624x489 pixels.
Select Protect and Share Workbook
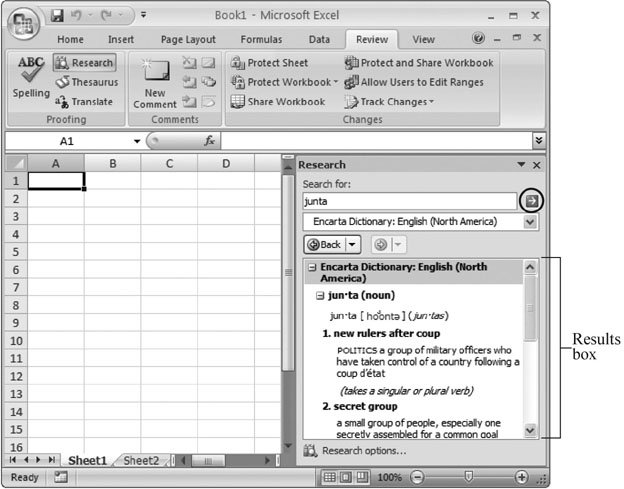click(x=419, y=63)
